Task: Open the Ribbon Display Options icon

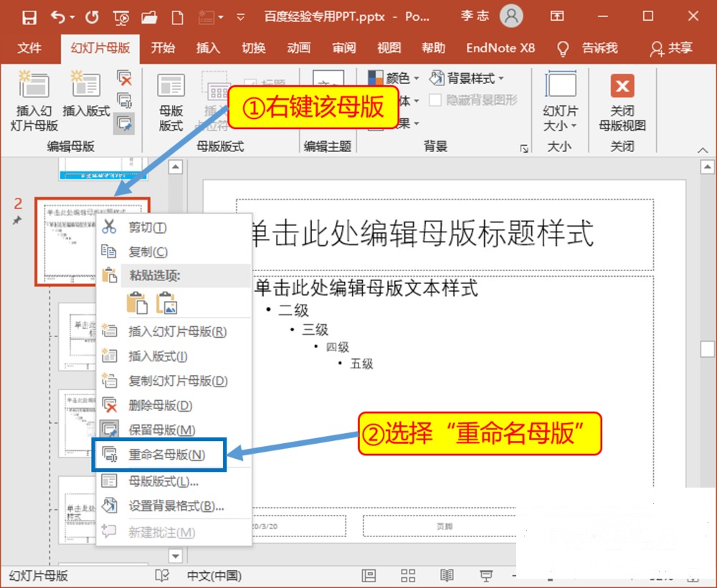Action: tap(556, 16)
